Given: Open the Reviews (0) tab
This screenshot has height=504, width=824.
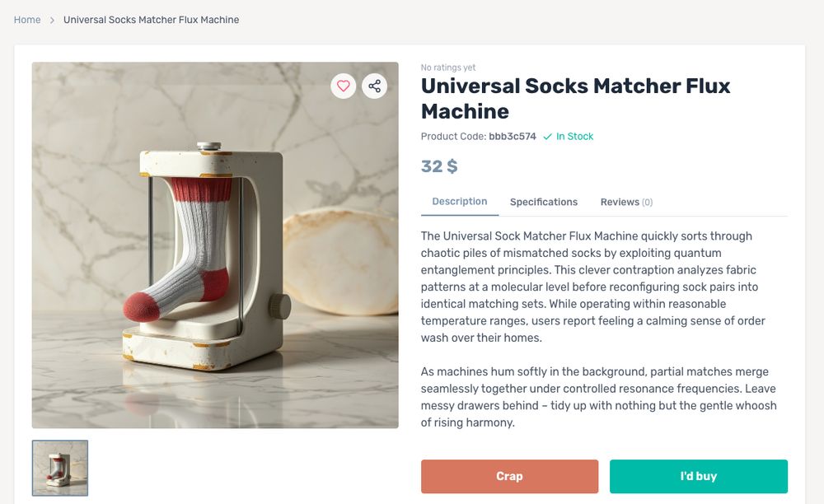Looking at the screenshot, I should (x=625, y=202).
